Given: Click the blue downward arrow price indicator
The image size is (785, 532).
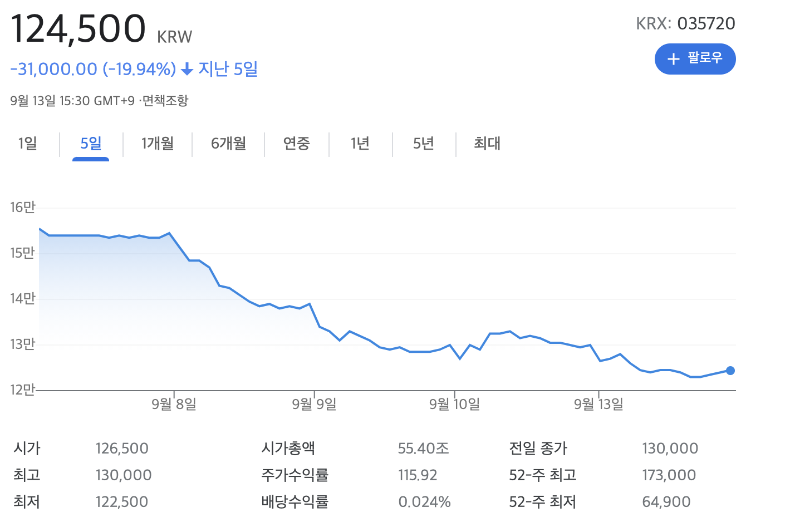Looking at the screenshot, I should tap(186, 69).
